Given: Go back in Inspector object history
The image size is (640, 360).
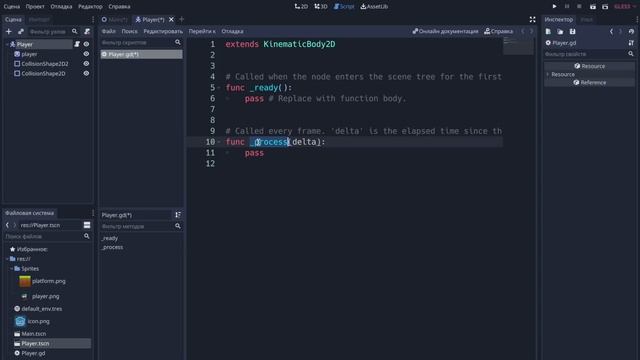Looking at the screenshot, I should 611,31.
